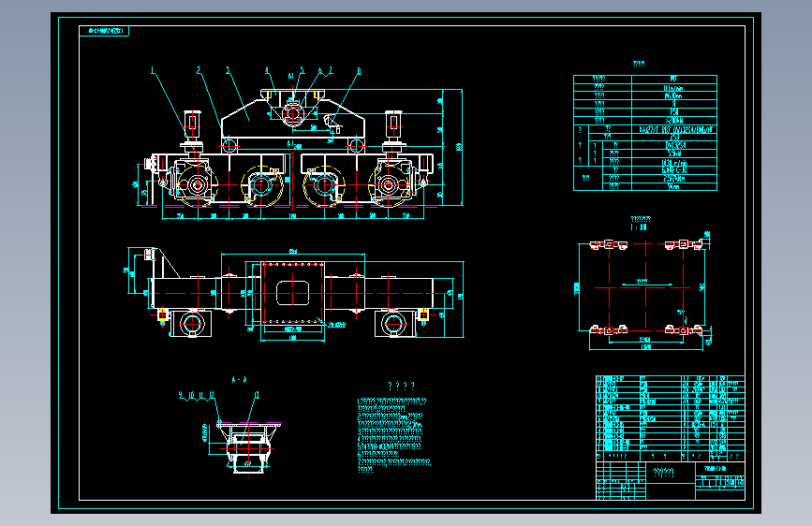This screenshot has height=526, width=812.
Task: Click the technical parameters table
Action: [645, 133]
